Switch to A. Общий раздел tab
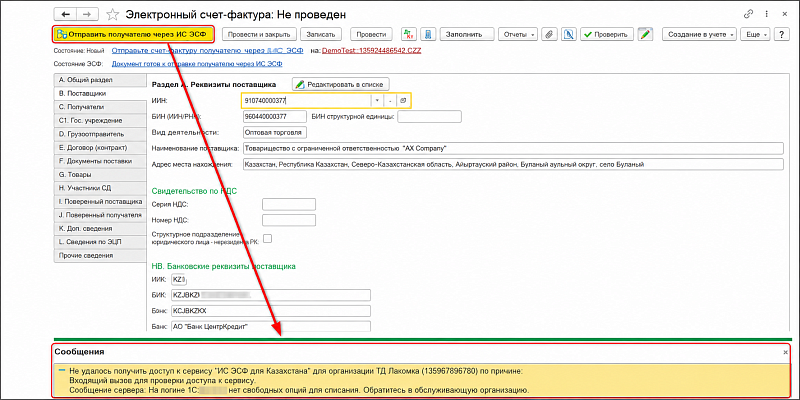 click(x=100, y=80)
